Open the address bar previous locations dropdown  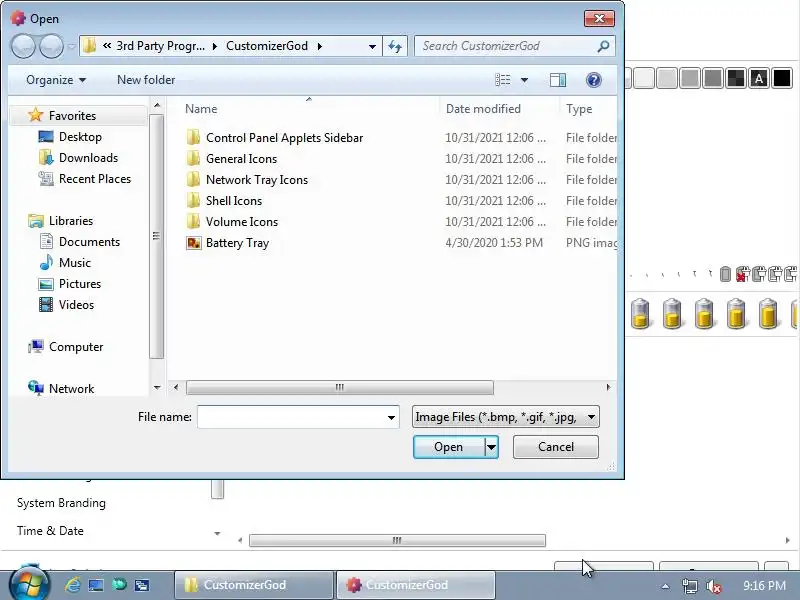[x=372, y=46]
